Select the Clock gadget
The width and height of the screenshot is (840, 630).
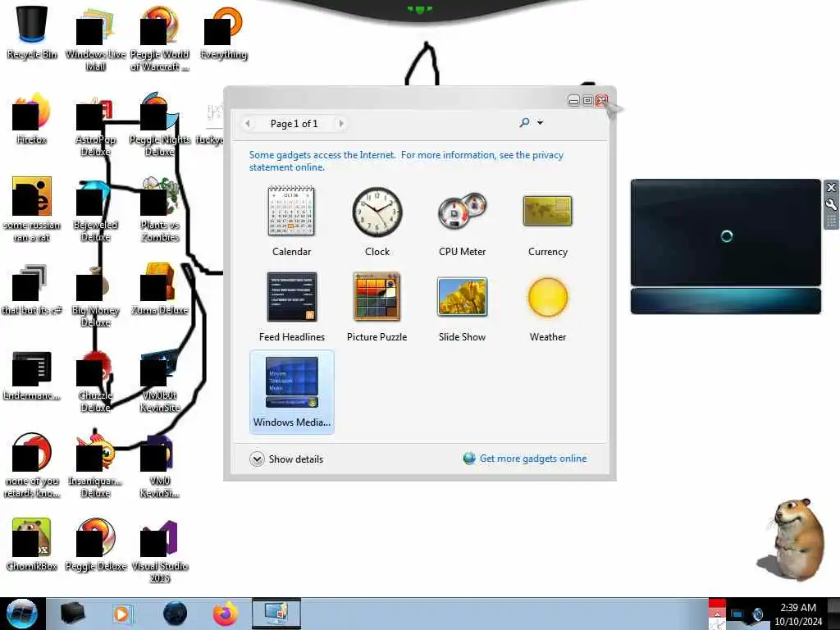377,221
